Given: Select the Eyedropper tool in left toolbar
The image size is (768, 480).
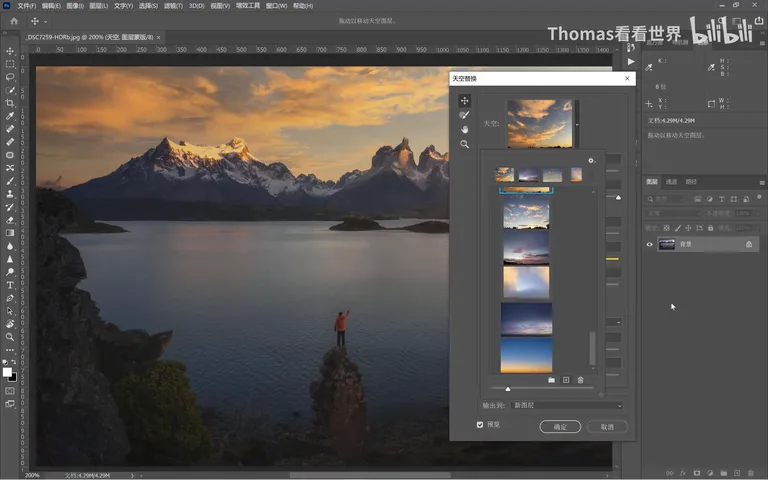Looking at the screenshot, I should 10,116.
